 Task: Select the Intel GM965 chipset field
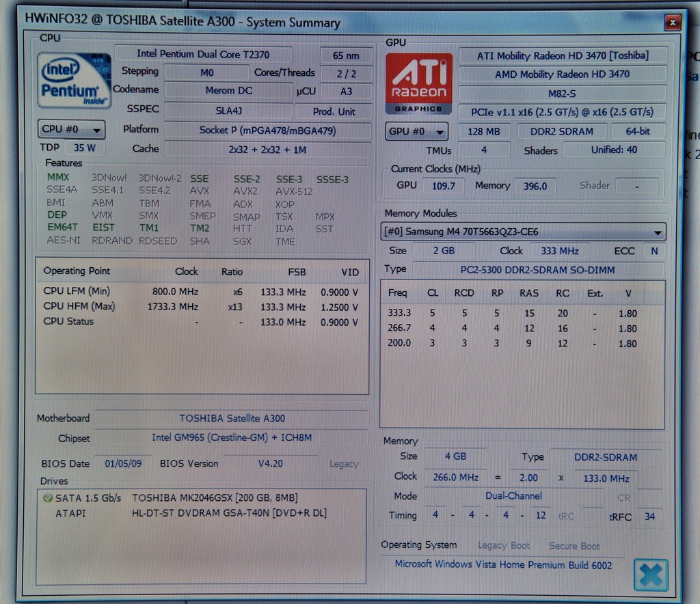click(x=232, y=437)
